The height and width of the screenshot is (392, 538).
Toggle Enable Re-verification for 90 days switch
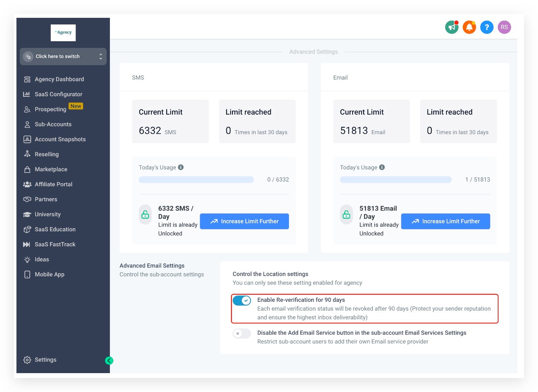click(242, 300)
